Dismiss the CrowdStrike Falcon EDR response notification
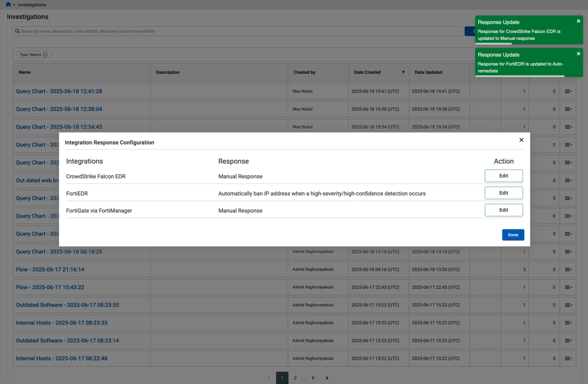Viewport: 588px width, 384px height. [x=578, y=21]
